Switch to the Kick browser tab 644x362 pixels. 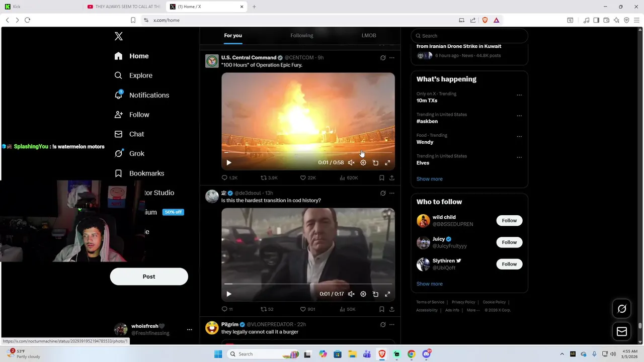(40, 7)
